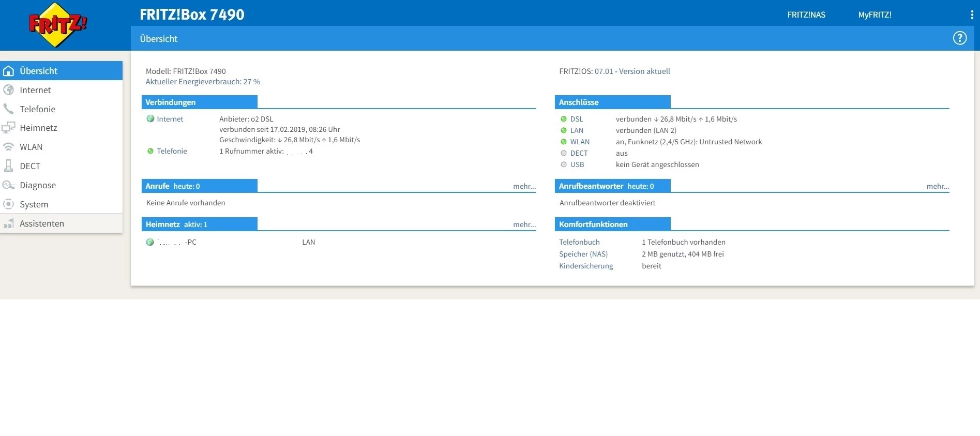Click the 'Modell: FRITZ!Box 7490' text
The height and width of the screenshot is (436, 980).
click(186, 71)
